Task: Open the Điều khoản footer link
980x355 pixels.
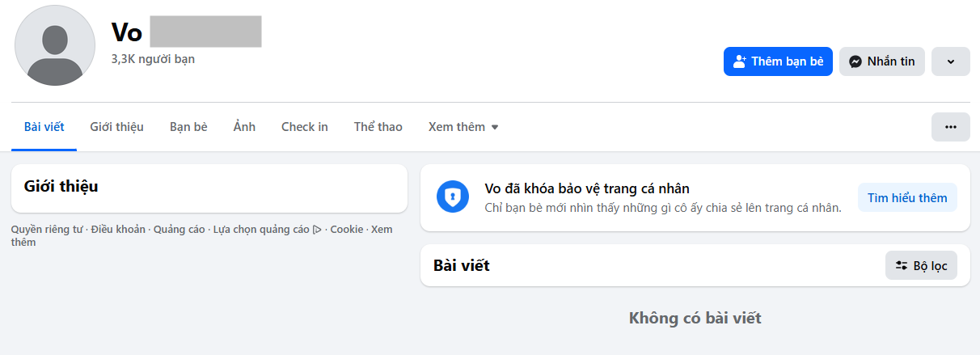Action: click(x=118, y=230)
